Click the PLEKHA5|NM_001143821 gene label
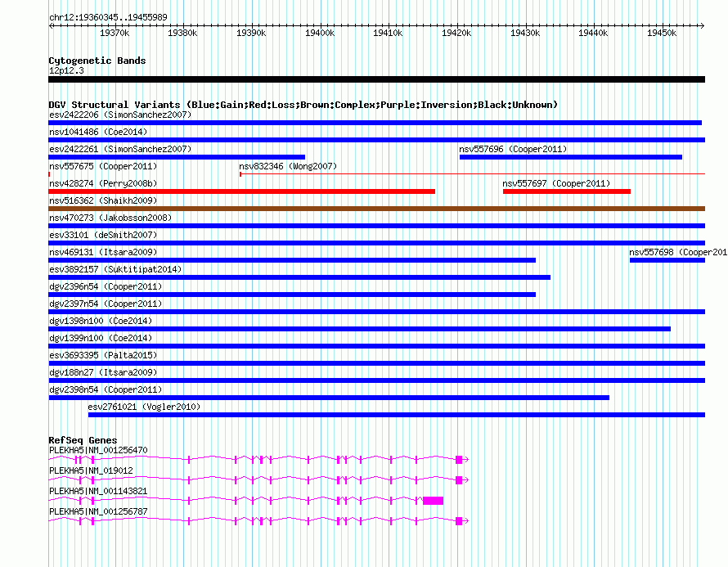 [x=98, y=491]
